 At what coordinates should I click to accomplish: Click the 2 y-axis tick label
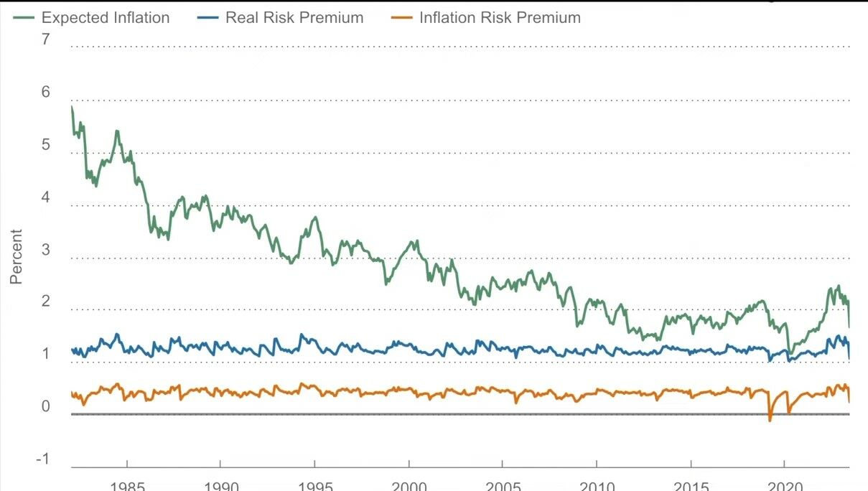46,301
